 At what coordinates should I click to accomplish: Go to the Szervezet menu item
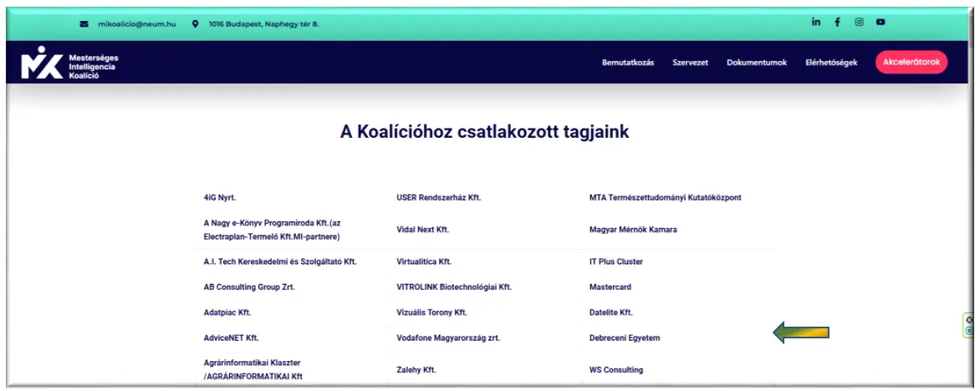pos(690,63)
